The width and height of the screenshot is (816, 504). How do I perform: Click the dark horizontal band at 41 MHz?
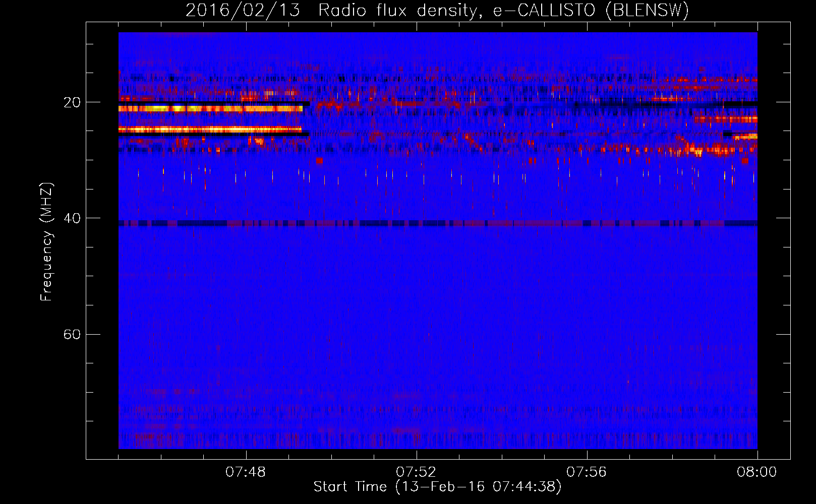click(438, 223)
